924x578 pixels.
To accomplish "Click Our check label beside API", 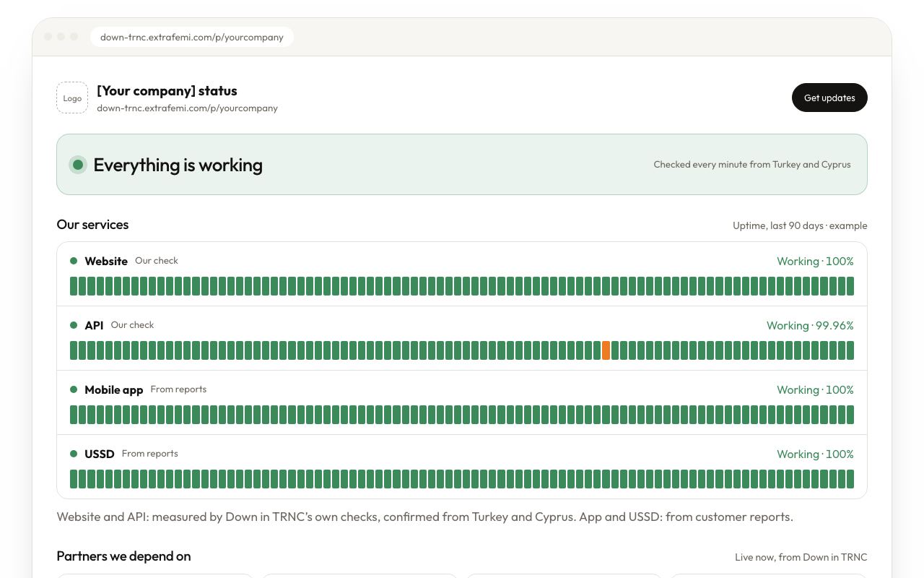I will (x=132, y=324).
